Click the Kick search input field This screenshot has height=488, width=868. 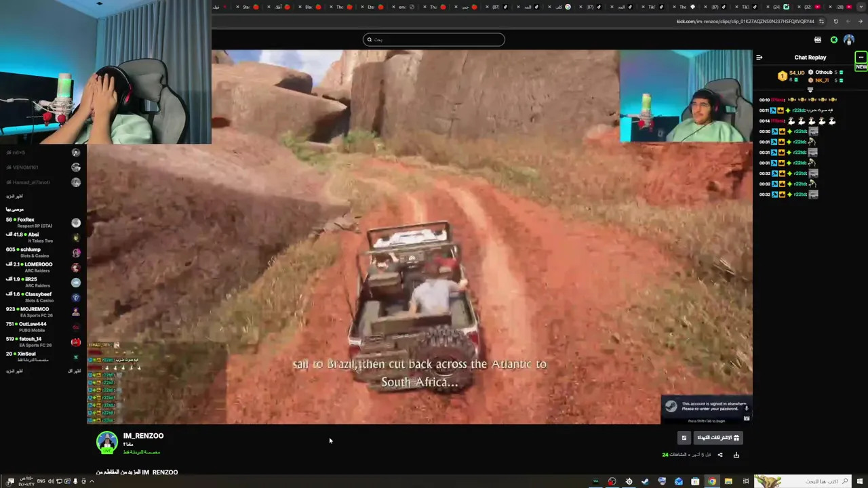(x=434, y=39)
